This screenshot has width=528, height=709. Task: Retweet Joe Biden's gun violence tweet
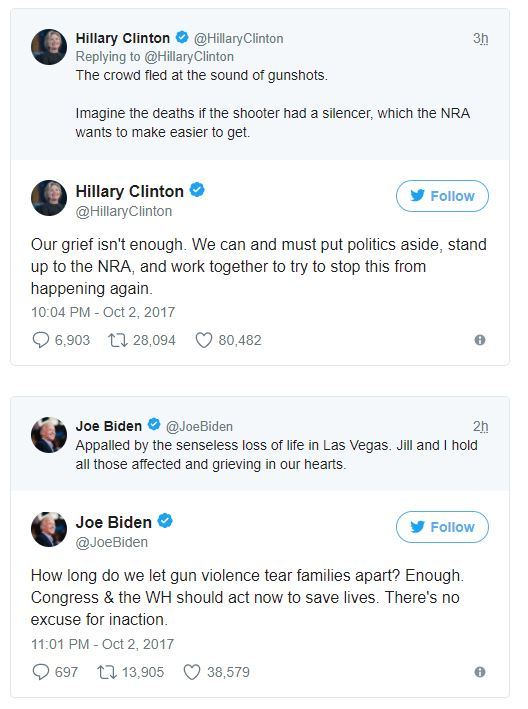pos(106,672)
